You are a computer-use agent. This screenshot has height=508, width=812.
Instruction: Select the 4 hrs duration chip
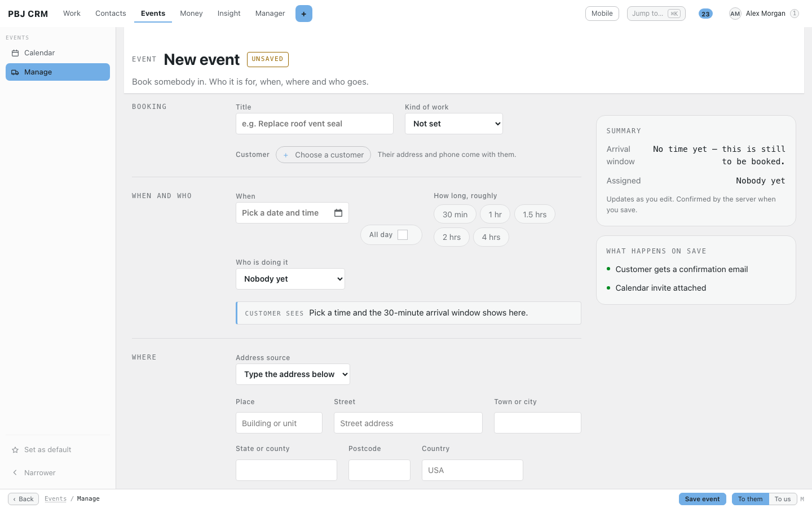491,237
